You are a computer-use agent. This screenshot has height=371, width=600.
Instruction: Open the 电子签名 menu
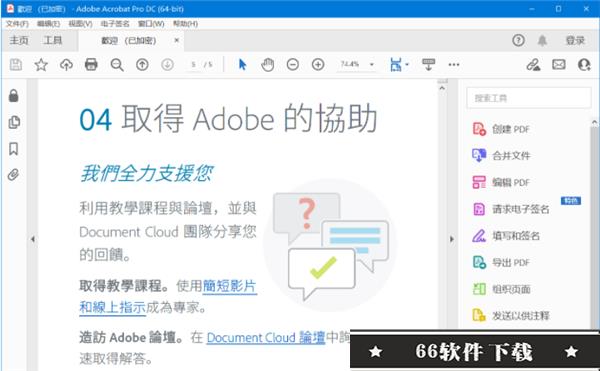coord(115,24)
